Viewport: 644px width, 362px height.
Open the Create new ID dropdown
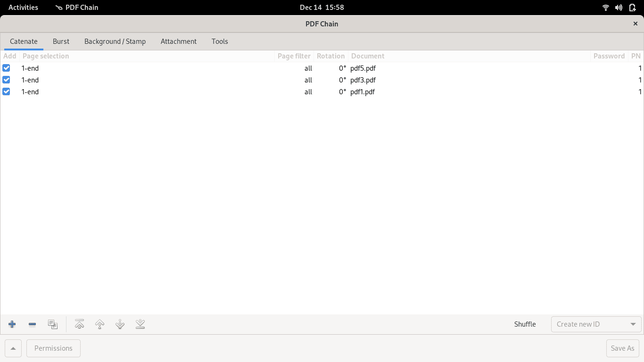pos(596,324)
